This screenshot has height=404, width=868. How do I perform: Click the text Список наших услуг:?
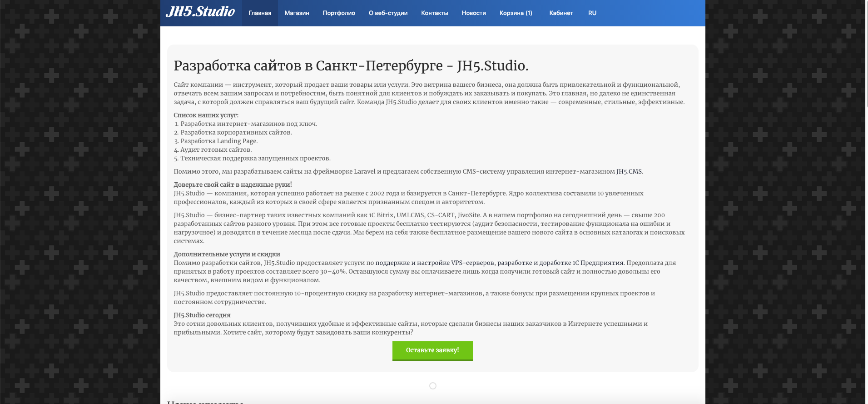click(206, 115)
